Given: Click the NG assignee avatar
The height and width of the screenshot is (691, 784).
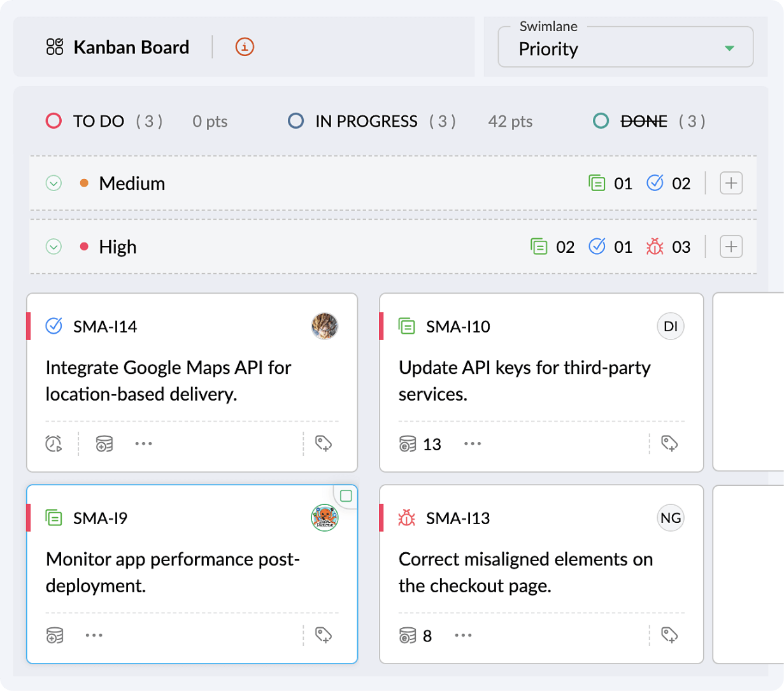Looking at the screenshot, I should click(x=671, y=518).
